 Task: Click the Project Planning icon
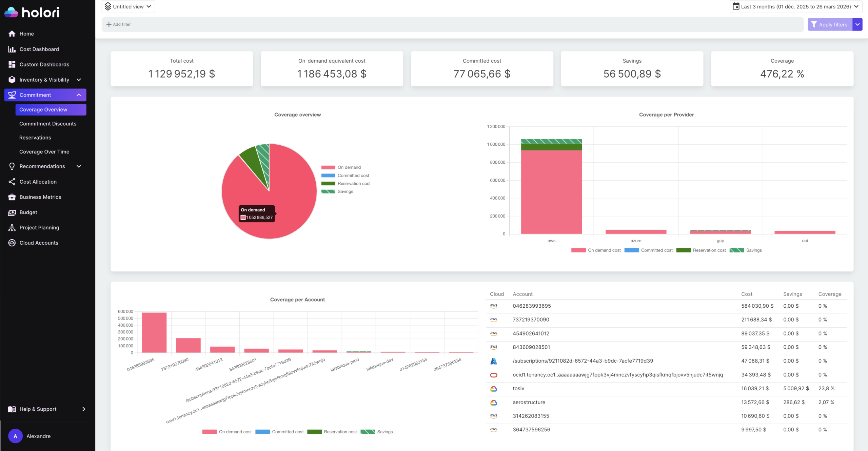pos(12,227)
